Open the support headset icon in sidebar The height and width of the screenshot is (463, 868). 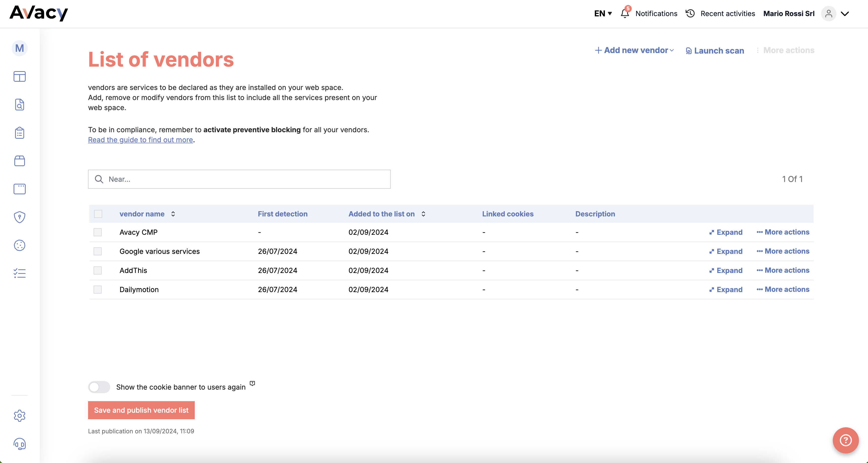click(20, 444)
